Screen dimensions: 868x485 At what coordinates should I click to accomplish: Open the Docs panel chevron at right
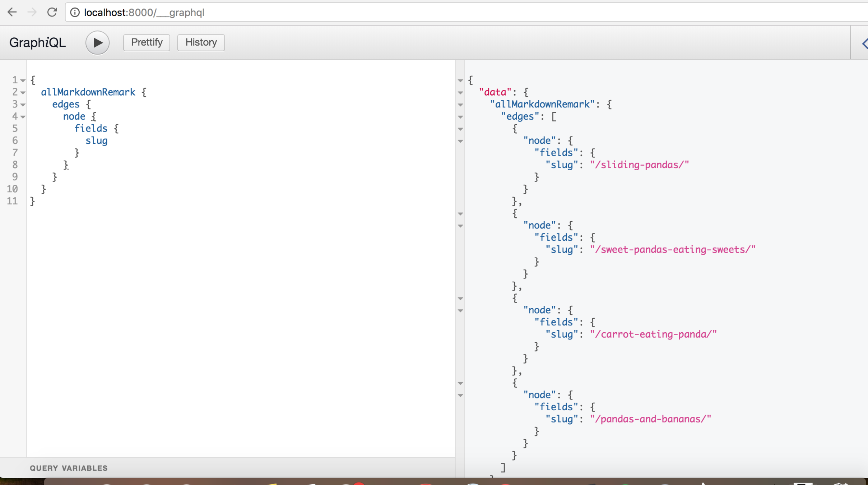click(864, 44)
